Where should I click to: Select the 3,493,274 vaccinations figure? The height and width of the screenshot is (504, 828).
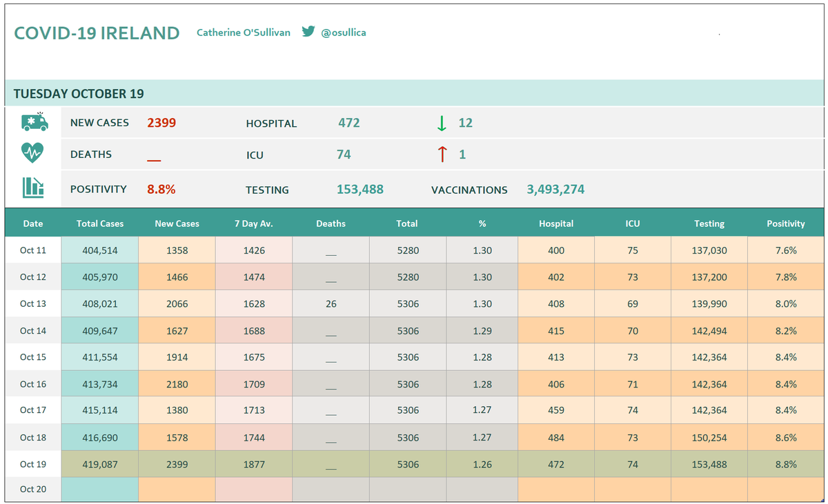(x=555, y=189)
